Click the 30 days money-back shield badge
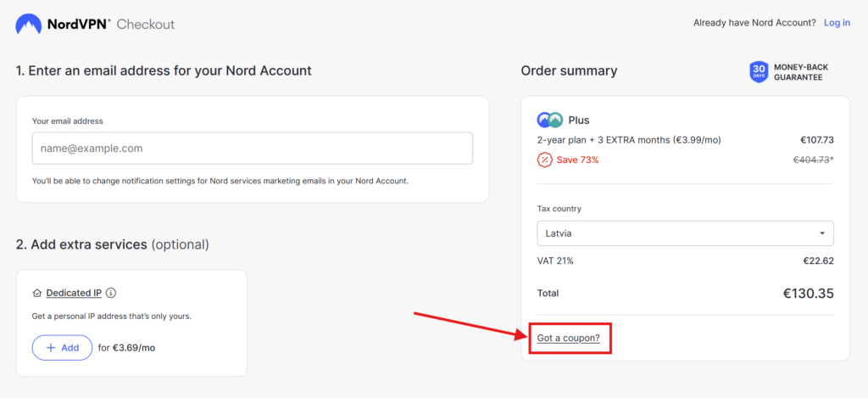 pos(759,72)
